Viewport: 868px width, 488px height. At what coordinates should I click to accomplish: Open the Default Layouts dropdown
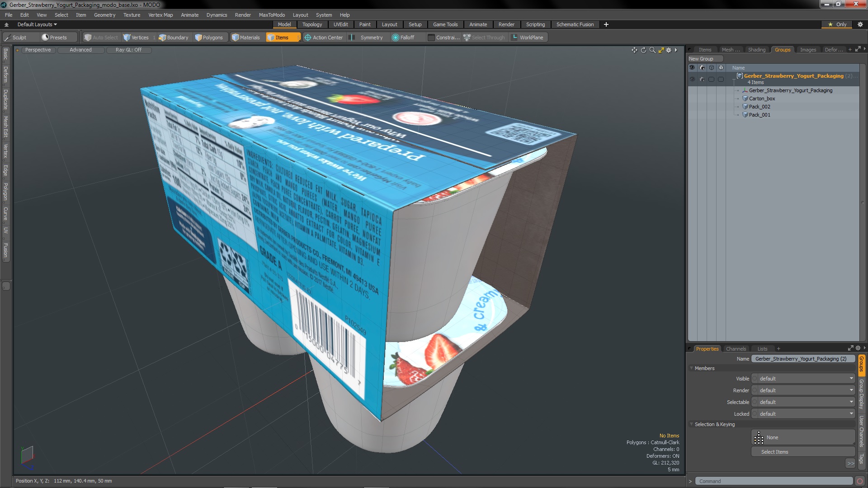pyautogui.click(x=37, y=24)
